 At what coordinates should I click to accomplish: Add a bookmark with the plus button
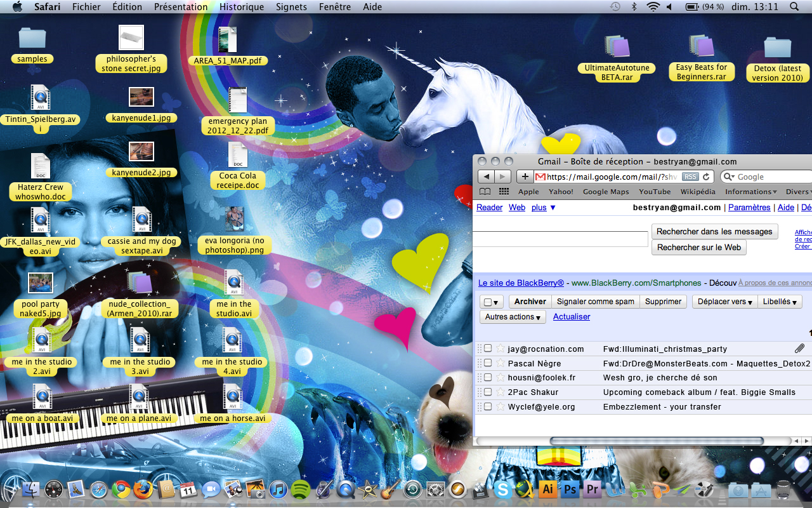525,177
